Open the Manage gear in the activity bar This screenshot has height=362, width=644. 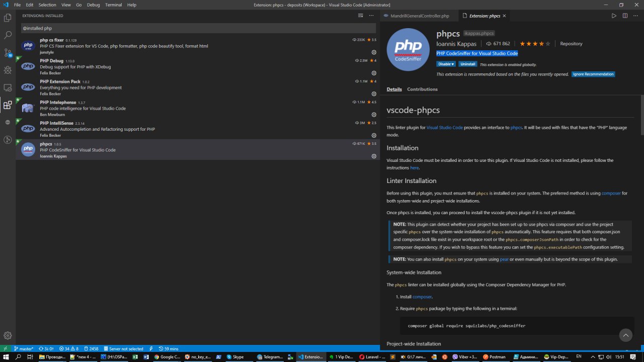coord(8,335)
